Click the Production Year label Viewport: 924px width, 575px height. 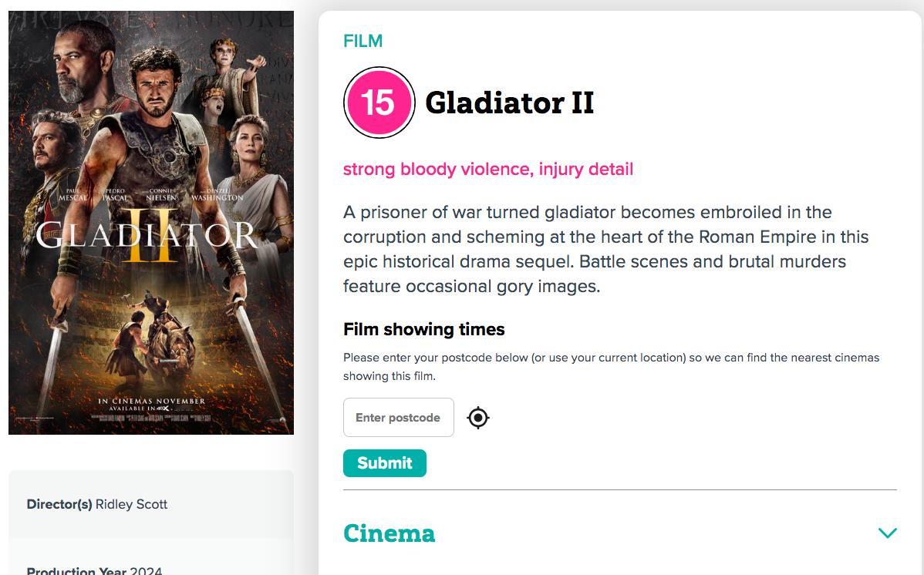coord(76,570)
